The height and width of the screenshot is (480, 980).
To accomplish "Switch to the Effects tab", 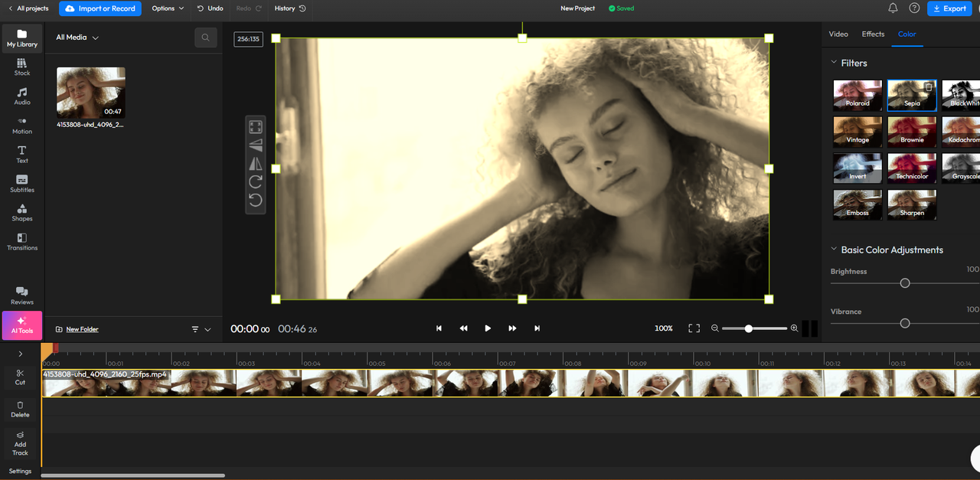I will click(x=873, y=34).
